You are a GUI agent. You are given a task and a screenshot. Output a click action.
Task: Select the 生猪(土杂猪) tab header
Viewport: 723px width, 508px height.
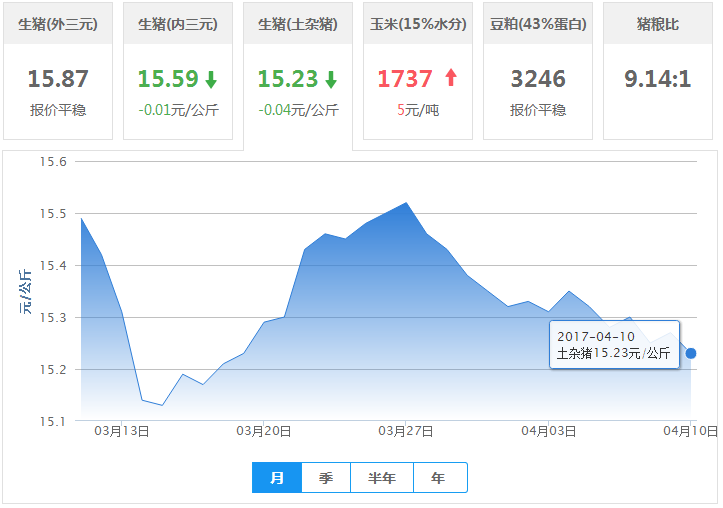tap(298, 23)
